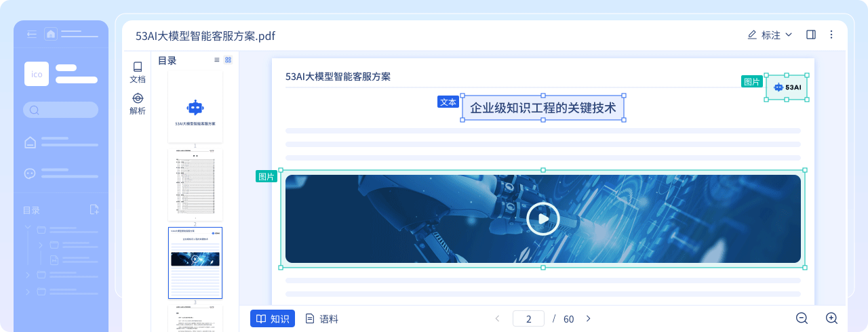Select the highlighted page 3 thumbnail

195,263
